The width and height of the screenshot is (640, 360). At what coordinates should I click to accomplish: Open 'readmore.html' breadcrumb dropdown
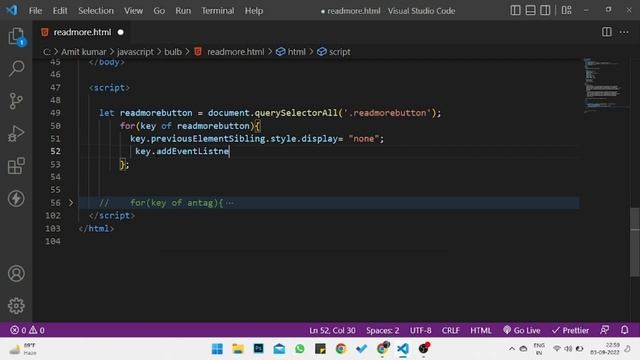coord(229,52)
